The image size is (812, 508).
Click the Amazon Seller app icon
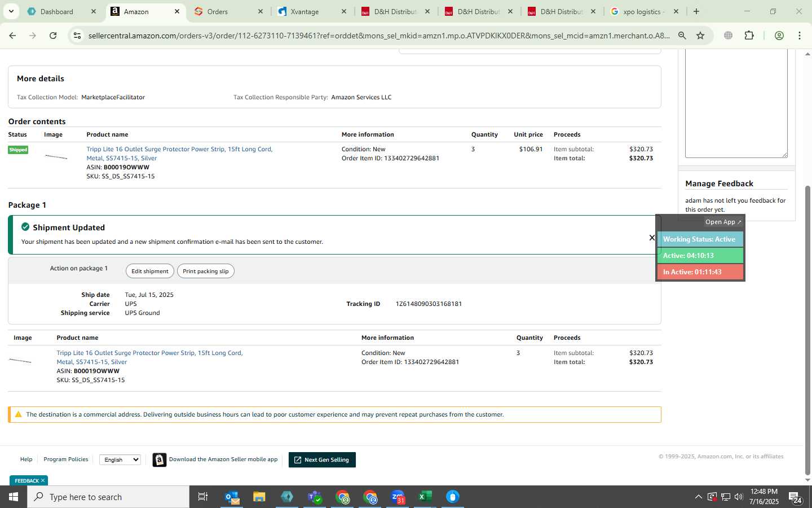(x=160, y=460)
